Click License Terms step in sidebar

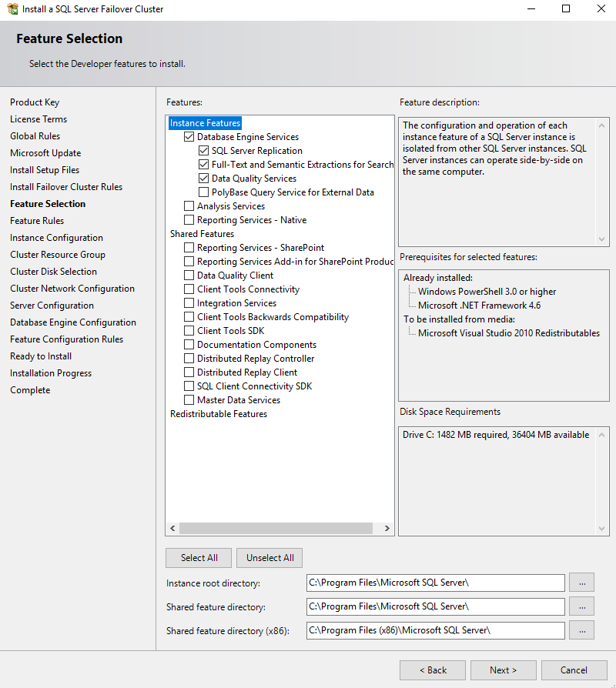tap(38, 119)
